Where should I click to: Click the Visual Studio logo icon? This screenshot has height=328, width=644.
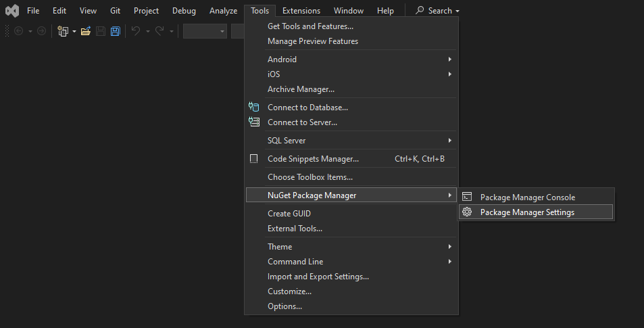pos(12,11)
